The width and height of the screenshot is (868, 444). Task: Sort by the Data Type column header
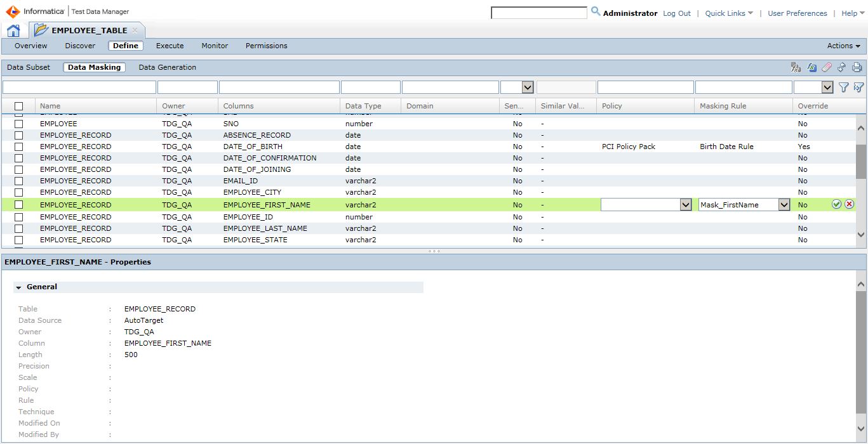363,106
